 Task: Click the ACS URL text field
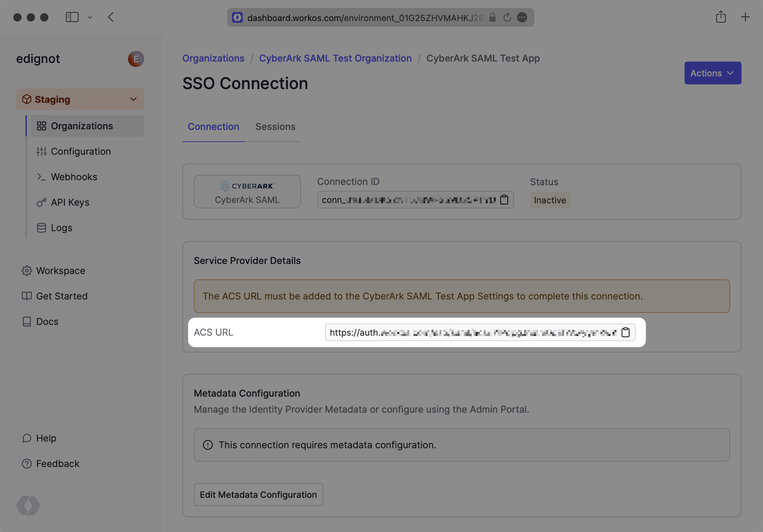click(472, 332)
